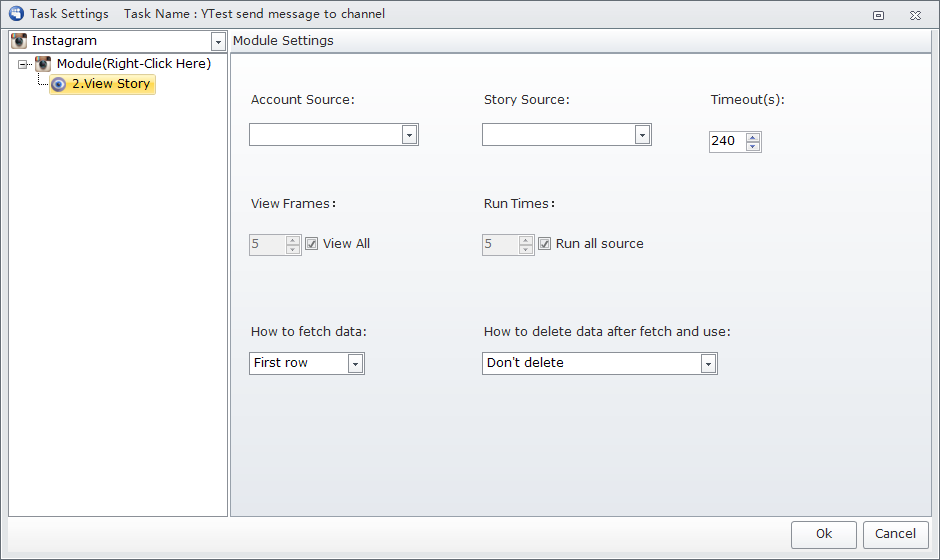The image size is (940, 560).
Task: Decrease Timeout value with down arrow
Action: click(753, 146)
